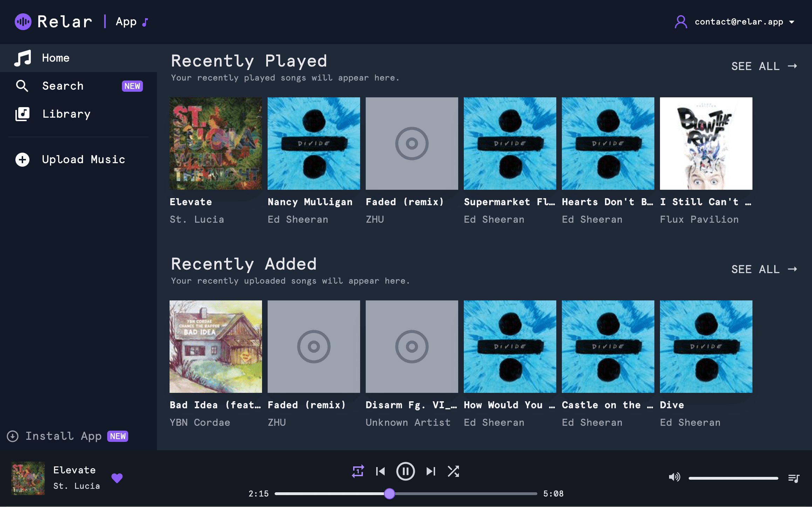The width and height of the screenshot is (812, 507).
Task: Click the Relar logo icon
Action: point(23,22)
